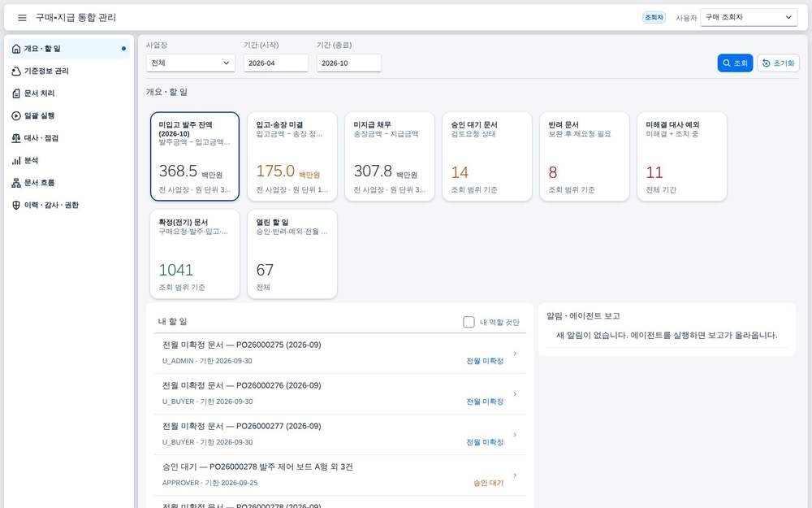Open task 전월 미확정 문서 — PO26000276
This screenshot has width=812, height=508.
coord(339,394)
